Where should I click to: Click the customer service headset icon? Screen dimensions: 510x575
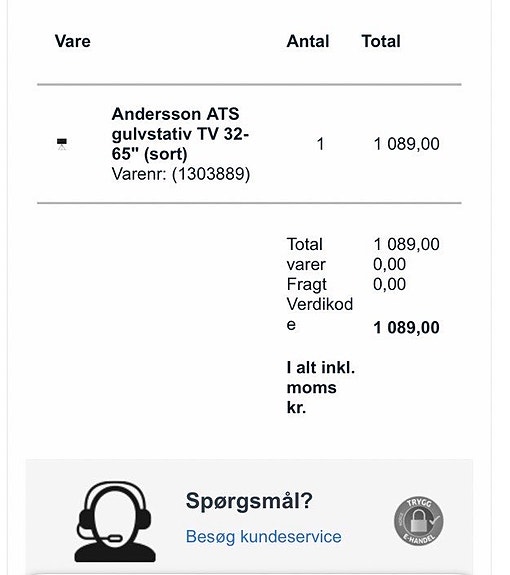coord(115,522)
